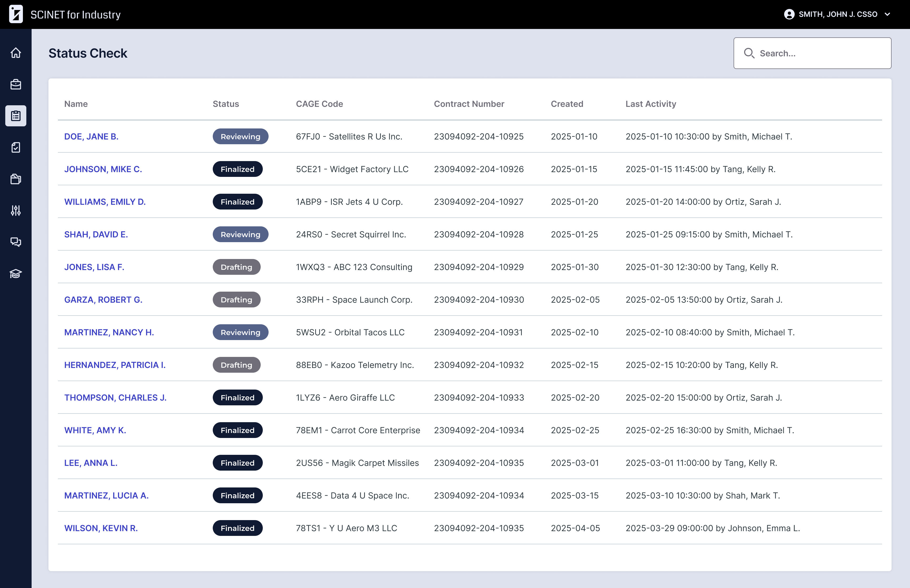Open the briefcase icon in sidebar
This screenshot has height=588, width=910.
tap(16, 84)
